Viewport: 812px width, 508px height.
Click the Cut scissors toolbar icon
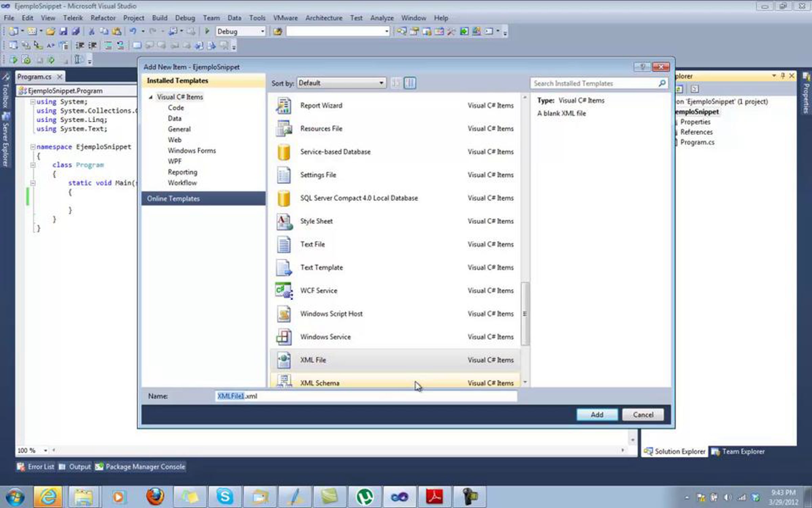pyautogui.click(x=91, y=31)
